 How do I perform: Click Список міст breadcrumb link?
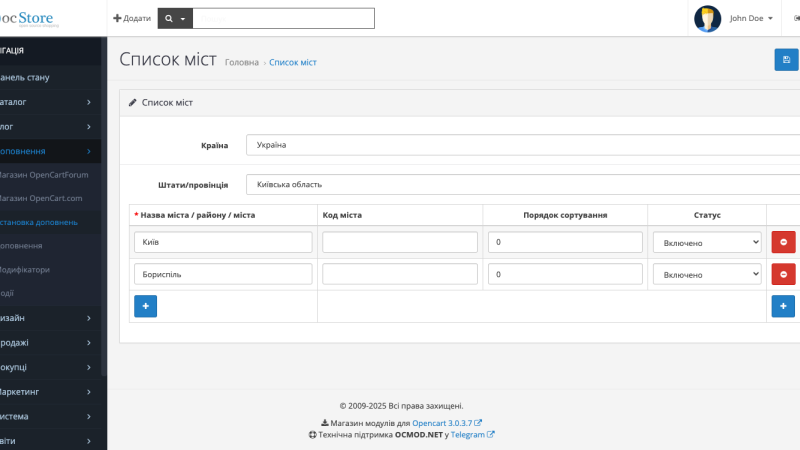pyautogui.click(x=293, y=62)
